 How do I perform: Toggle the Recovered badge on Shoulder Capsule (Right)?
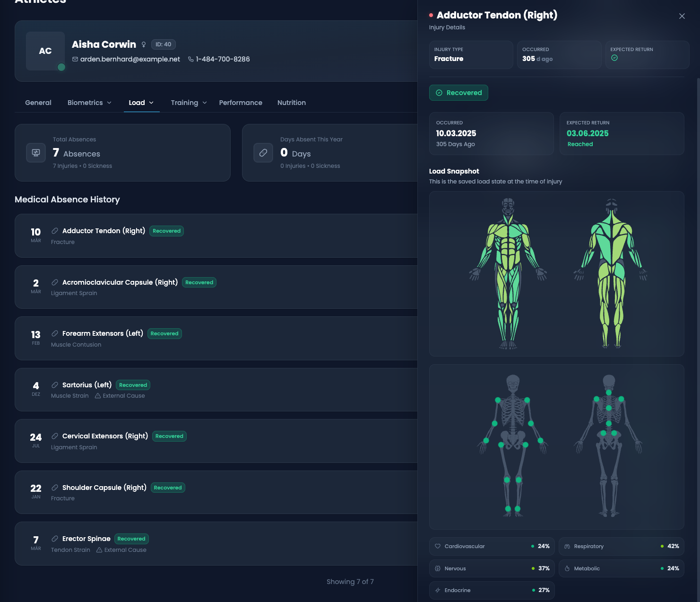click(x=168, y=488)
